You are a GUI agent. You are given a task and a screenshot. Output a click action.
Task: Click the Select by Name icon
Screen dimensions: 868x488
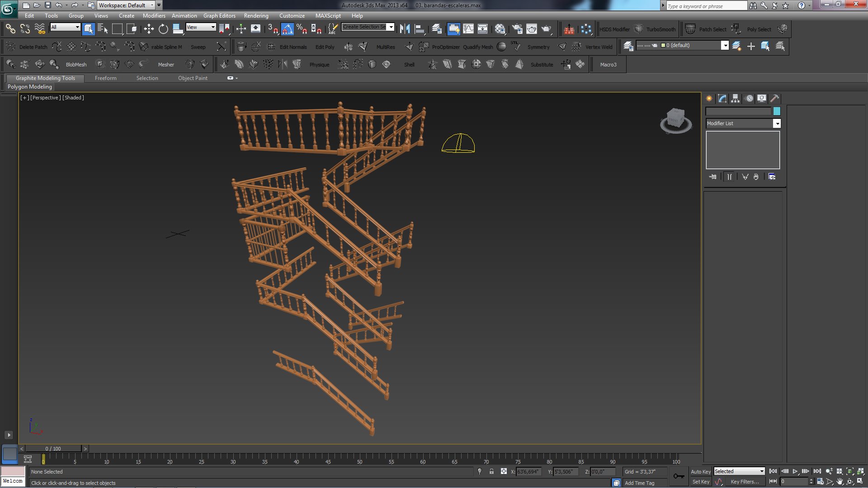103,29
